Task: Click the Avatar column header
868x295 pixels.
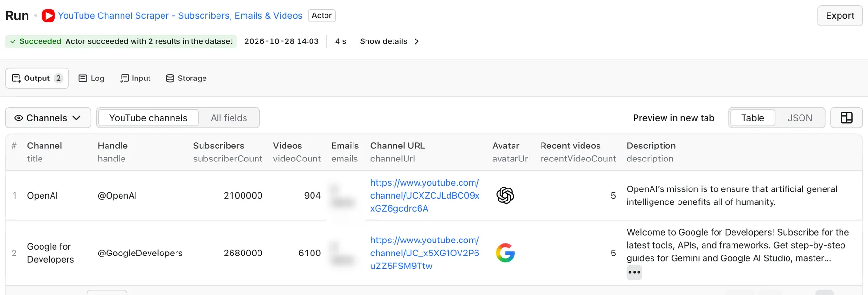Action: tap(511, 152)
